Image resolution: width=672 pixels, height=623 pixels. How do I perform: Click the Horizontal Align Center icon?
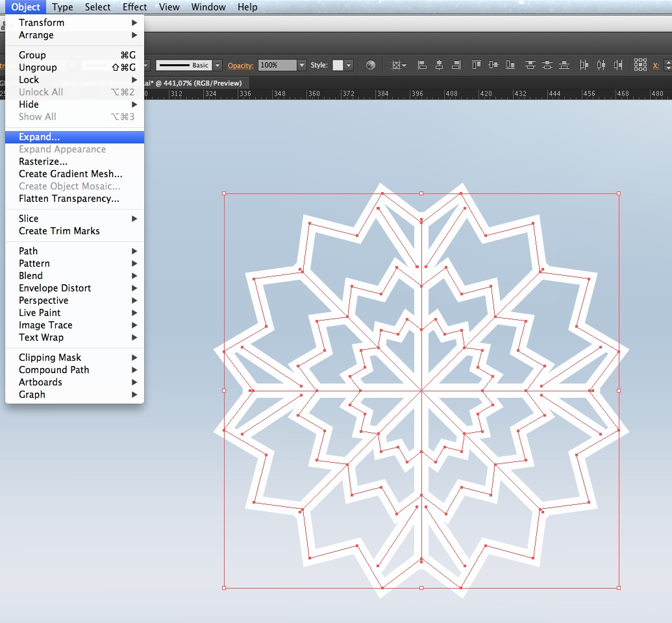point(439,65)
